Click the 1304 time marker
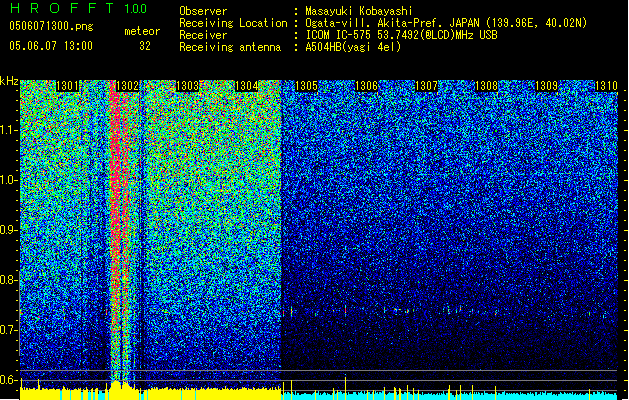Viewport: 629px width, 400px height. [x=246, y=86]
